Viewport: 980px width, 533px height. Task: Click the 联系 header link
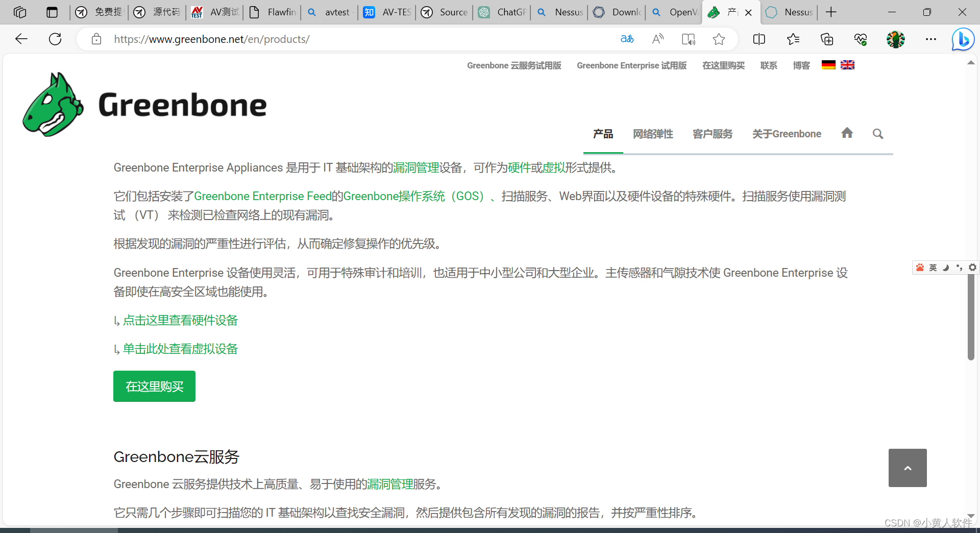coord(769,65)
